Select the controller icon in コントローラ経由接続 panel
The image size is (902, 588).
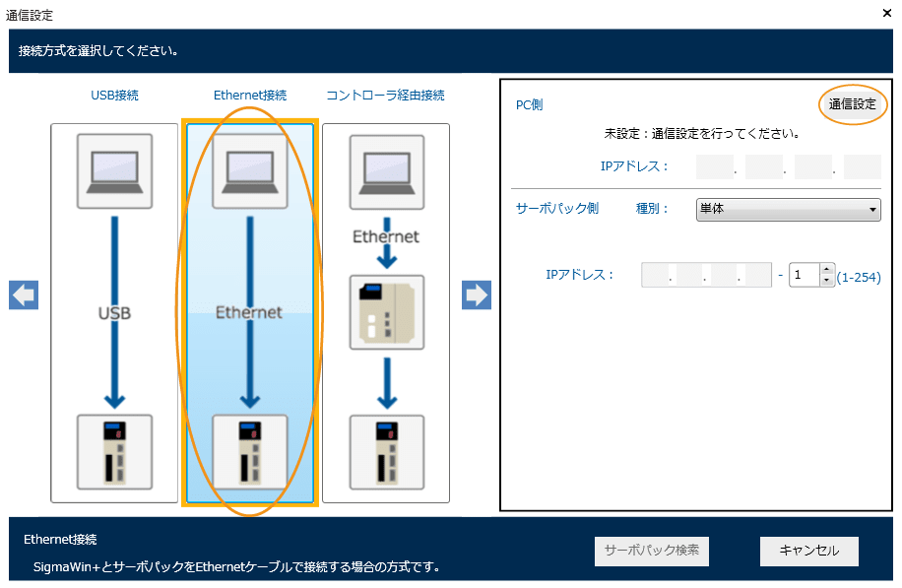(386, 312)
